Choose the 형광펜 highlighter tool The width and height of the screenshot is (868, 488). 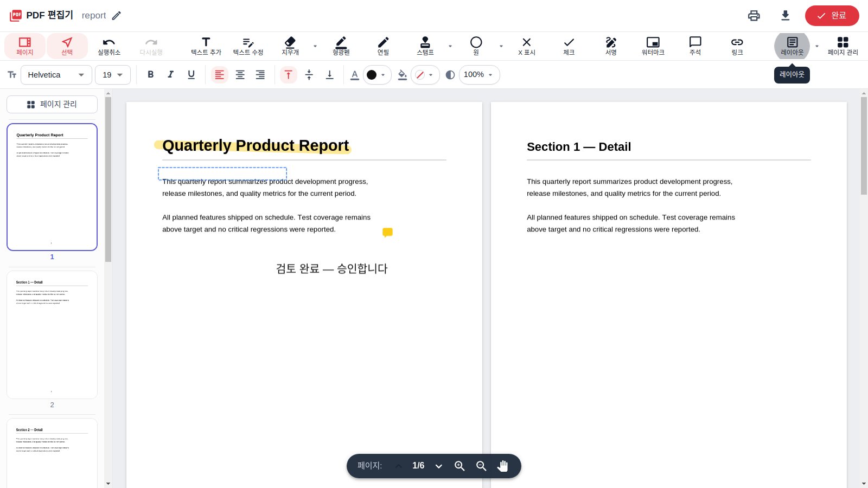341,46
